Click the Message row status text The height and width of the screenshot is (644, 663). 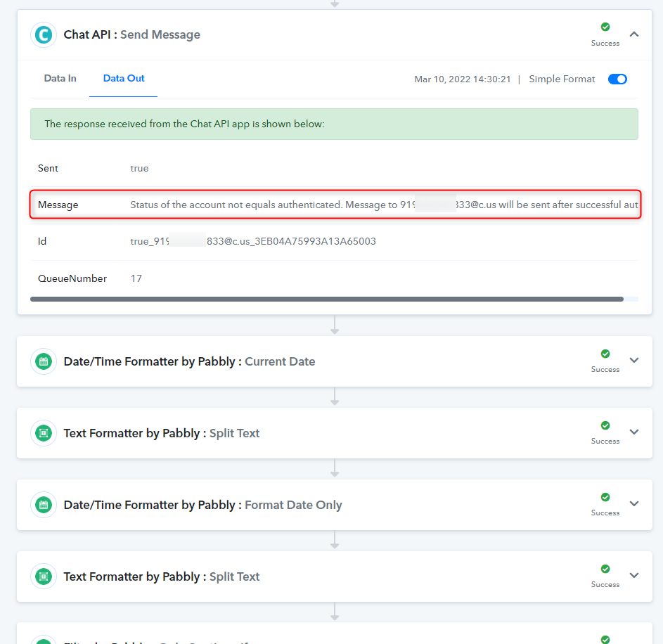tap(384, 205)
